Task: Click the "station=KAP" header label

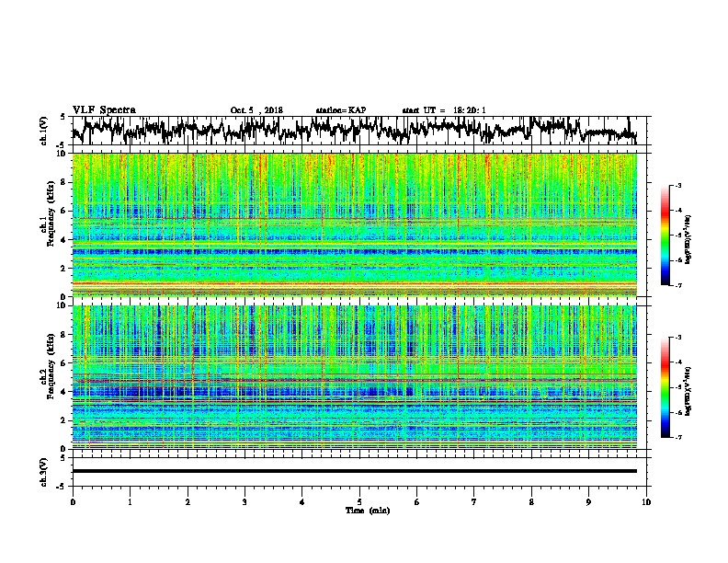Action: tap(341, 110)
